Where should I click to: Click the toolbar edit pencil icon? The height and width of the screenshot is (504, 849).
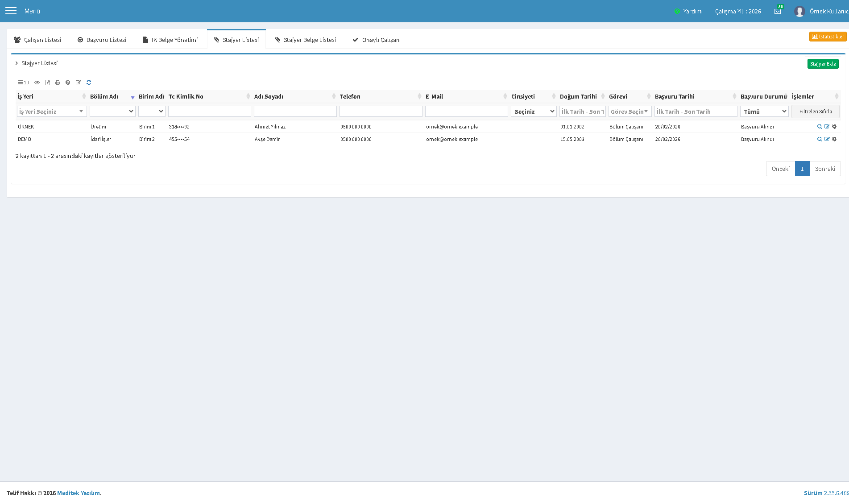(x=79, y=83)
